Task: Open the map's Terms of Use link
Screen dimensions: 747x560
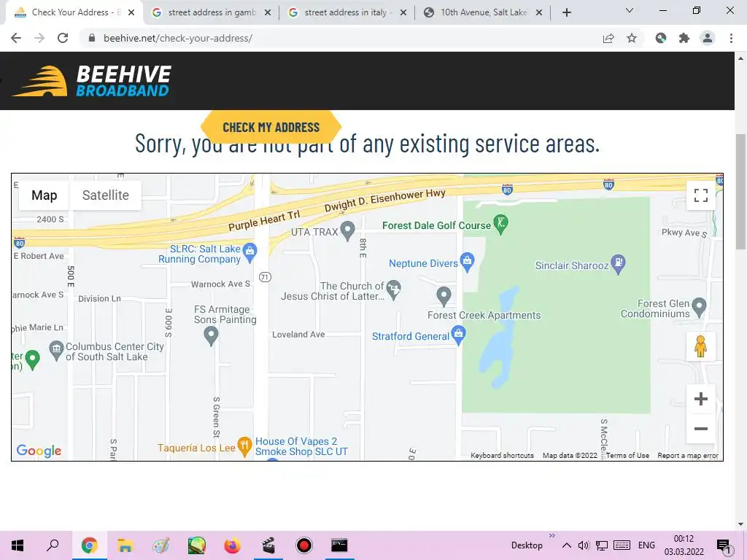Action: [627, 455]
